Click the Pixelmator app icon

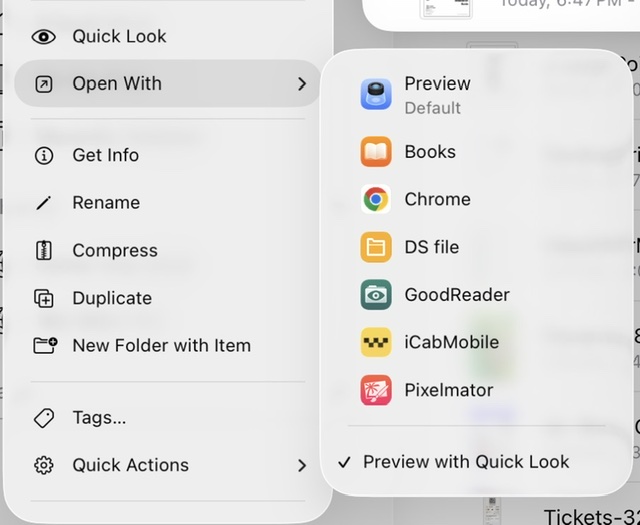pos(376,390)
